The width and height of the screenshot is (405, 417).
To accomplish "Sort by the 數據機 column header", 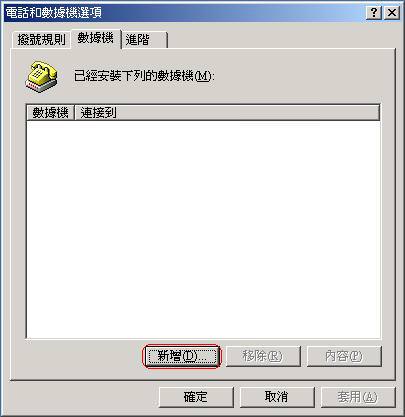I will tap(50, 113).
